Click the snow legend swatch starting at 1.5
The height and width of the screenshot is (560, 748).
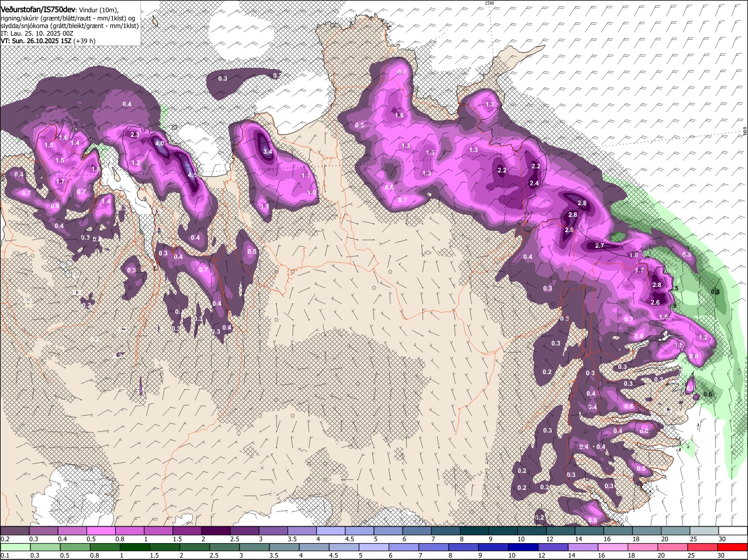(x=186, y=531)
